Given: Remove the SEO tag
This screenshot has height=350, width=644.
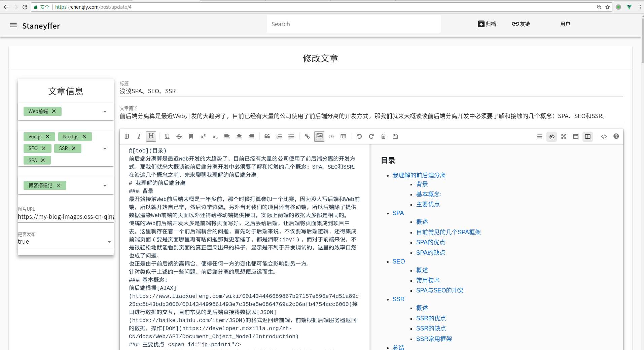Looking at the screenshot, I should 43,148.
